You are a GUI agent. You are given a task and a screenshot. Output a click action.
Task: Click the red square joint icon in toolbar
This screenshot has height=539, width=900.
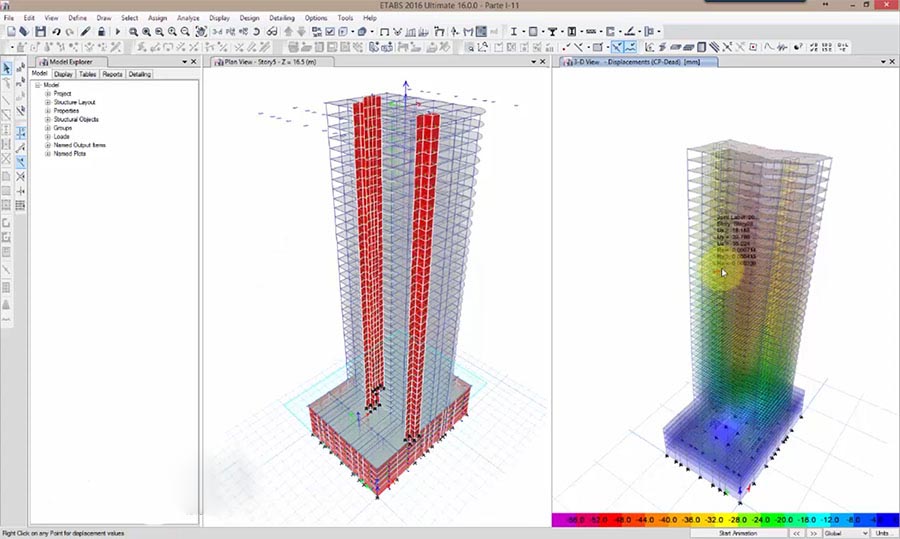point(753,47)
